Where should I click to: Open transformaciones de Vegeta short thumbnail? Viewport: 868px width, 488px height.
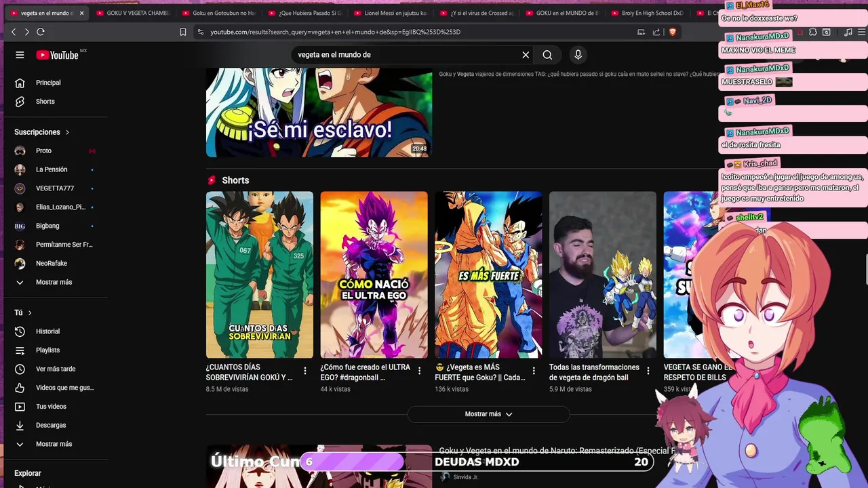pos(603,274)
